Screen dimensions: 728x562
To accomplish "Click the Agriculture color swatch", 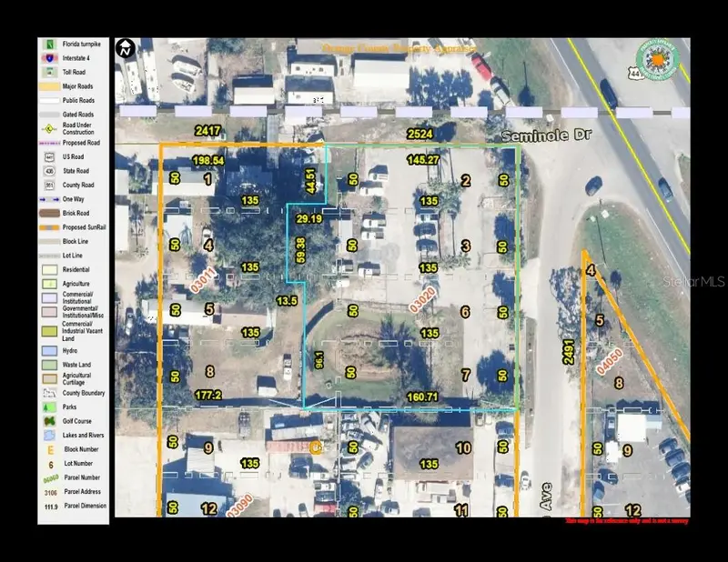I will point(50,284).
